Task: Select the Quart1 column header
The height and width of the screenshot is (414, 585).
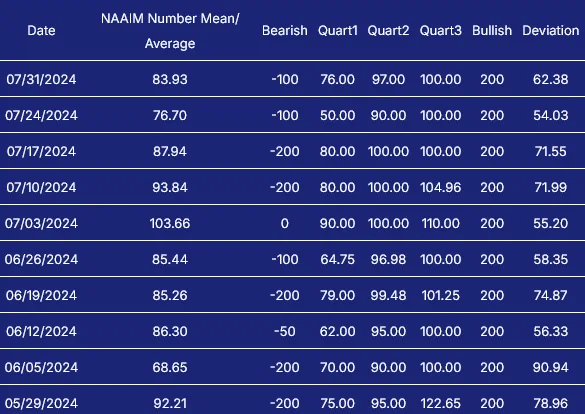Action: pos(337,31)
